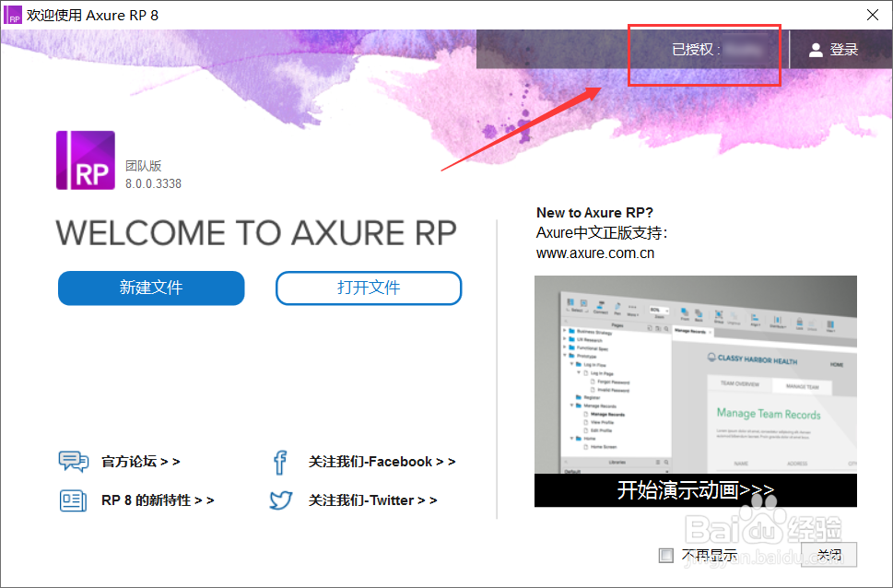This screenshot has width=893, height=588.
Task: Open the 关注我们-Twitter link
Action: [372, 500]
